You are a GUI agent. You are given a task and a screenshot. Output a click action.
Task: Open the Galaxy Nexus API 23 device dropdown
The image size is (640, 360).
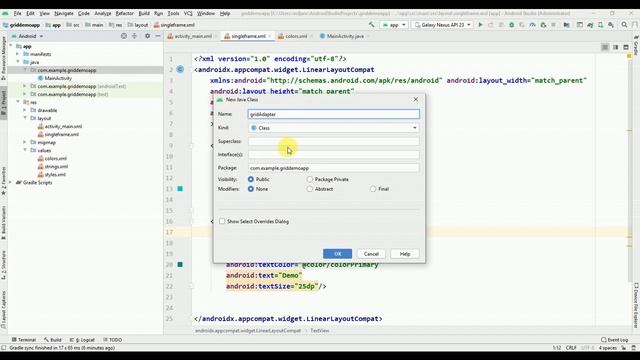pyautogui.click(x=443, y=25)
